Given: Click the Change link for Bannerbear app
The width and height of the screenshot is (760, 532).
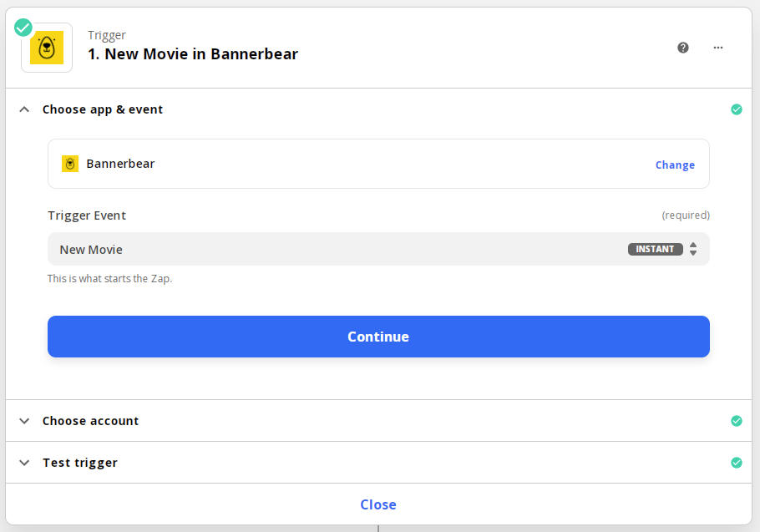Looking at the screenshot, I should click(x=675, y=165).
